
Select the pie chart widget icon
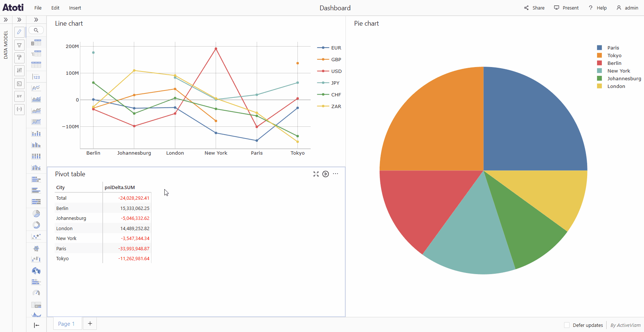(36, 213)
